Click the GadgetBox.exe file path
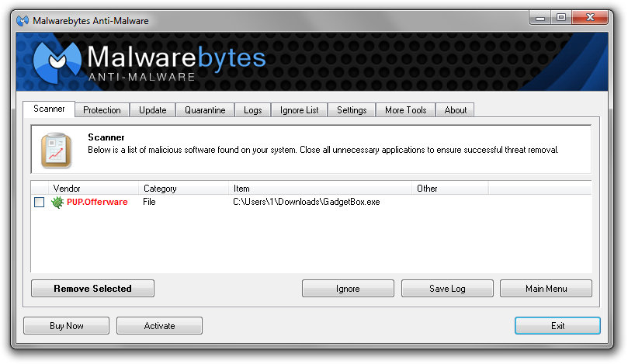628x364 pixels. pyautogui.click(x=307, y=202)
